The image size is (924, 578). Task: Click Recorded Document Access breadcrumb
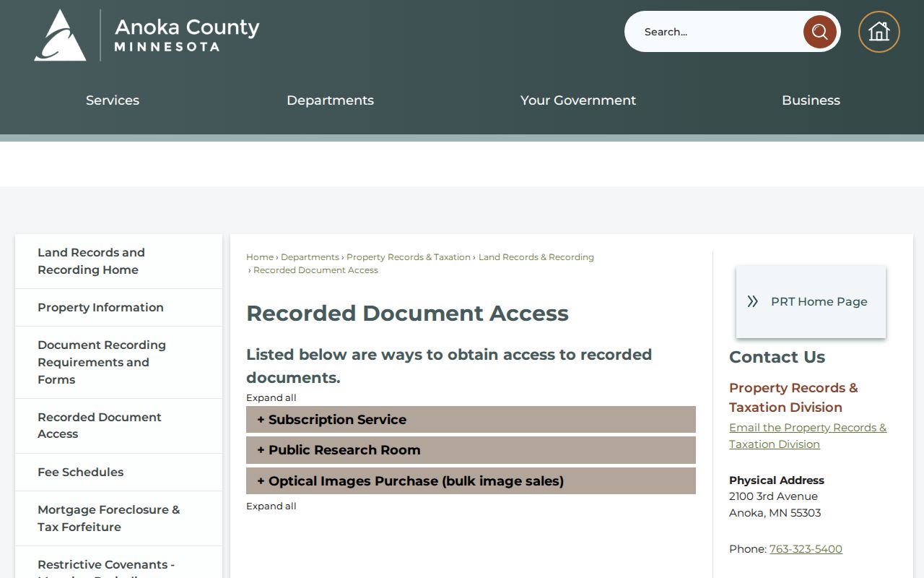pyautogui.click(x=315, y=270)
